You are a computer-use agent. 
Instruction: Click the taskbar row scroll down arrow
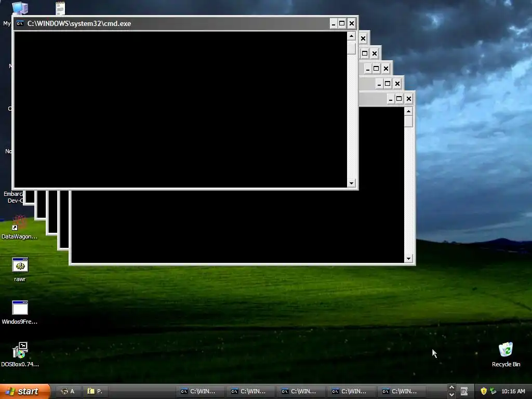coord(451,395)
